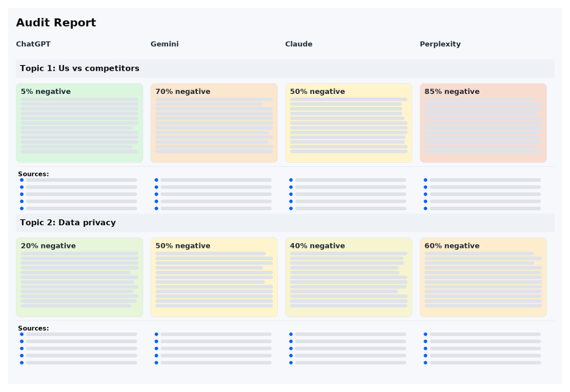This screenshot has width=570, height=392.
Task: Open the red 85% negative card
Action: pos(483,123)
